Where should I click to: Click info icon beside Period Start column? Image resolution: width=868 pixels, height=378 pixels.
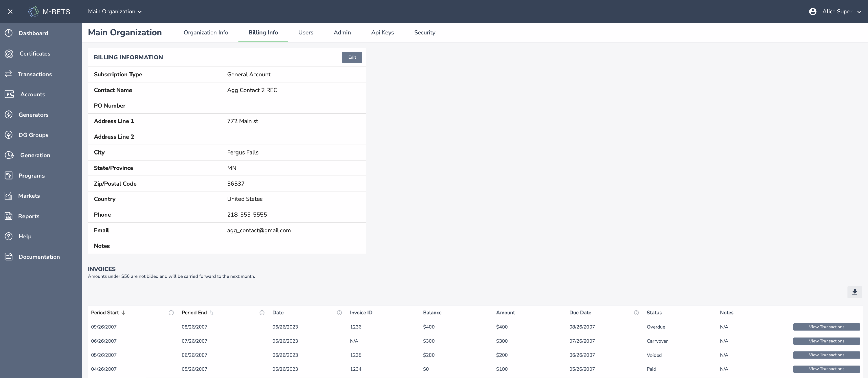171,313
